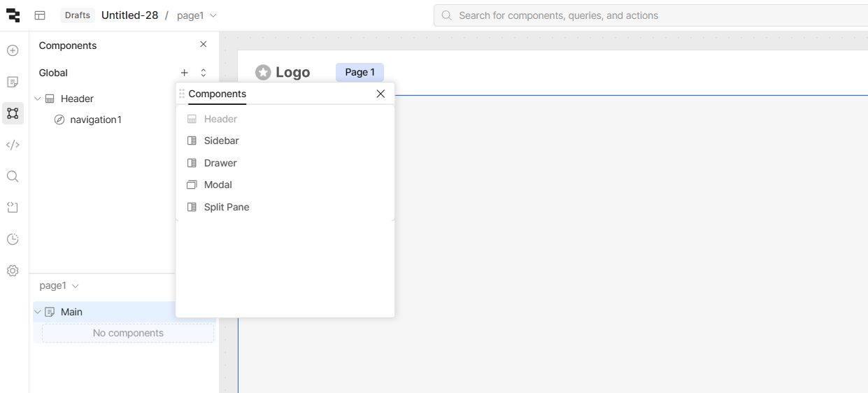Click the popup drag handle dots
The width and height of the screenshot is (868, 393).
pos(182,94)
